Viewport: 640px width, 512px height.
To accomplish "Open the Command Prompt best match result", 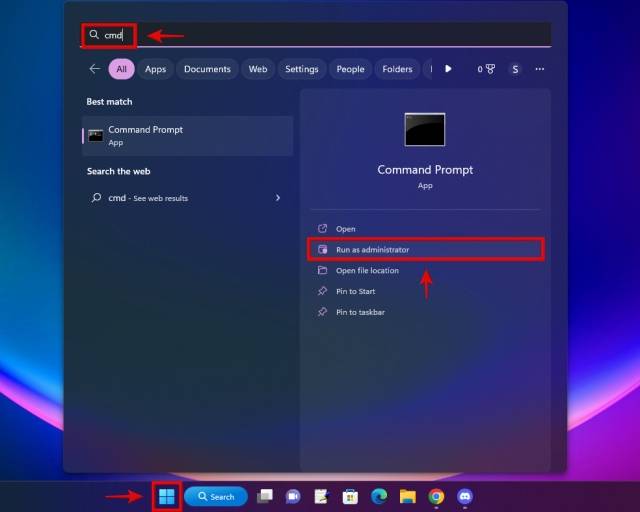I will click(188, 136).
